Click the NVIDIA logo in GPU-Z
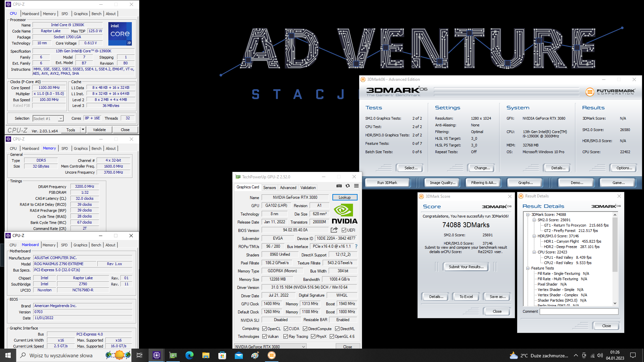Viewport: 644px width, 362px height. (x=344, y=214)
